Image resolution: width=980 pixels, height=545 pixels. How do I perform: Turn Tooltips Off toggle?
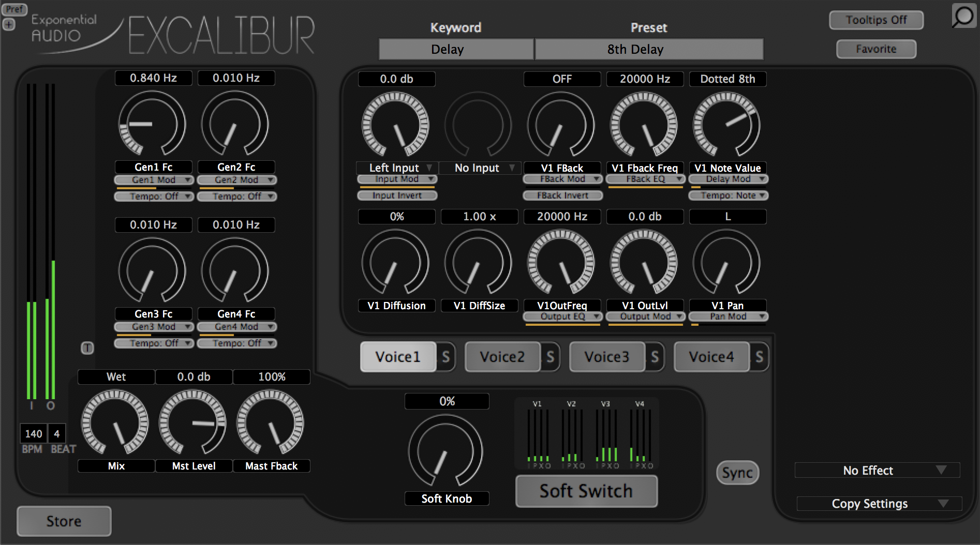(876, 20)
